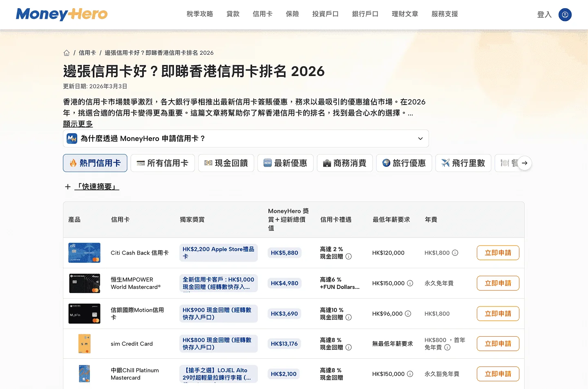Click the 獨家獎賞 column header

click(192, 220)
